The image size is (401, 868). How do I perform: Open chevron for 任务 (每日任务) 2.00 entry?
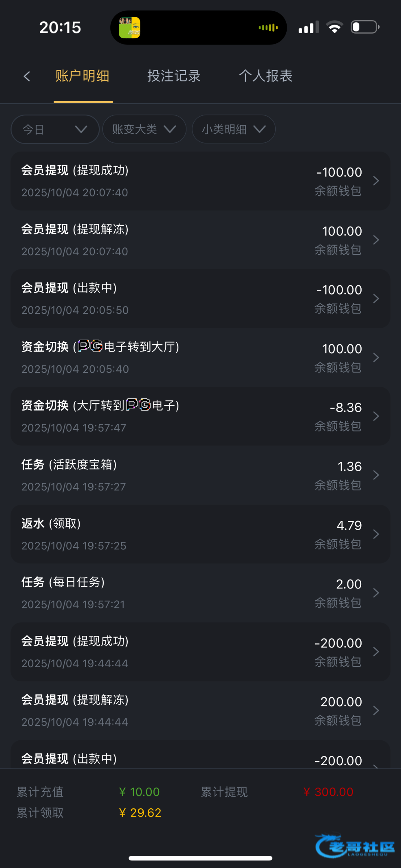click(x=376, y=593)
